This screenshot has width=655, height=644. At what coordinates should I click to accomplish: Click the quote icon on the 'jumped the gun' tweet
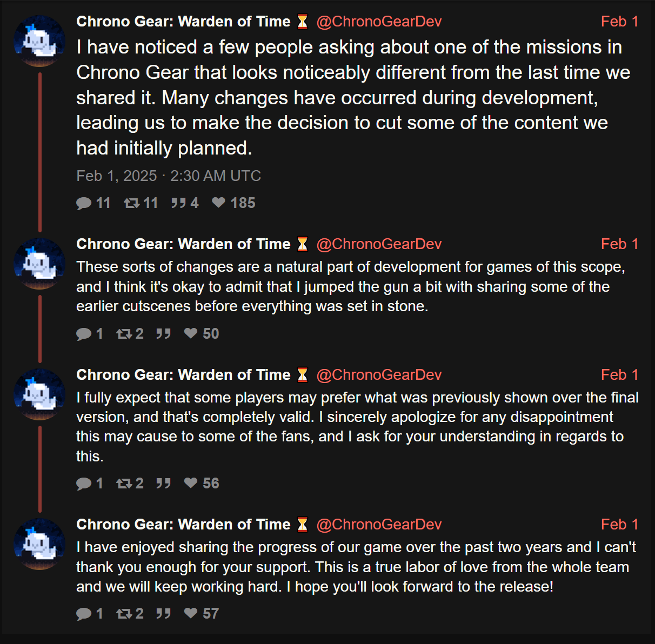tap(163, 334)
